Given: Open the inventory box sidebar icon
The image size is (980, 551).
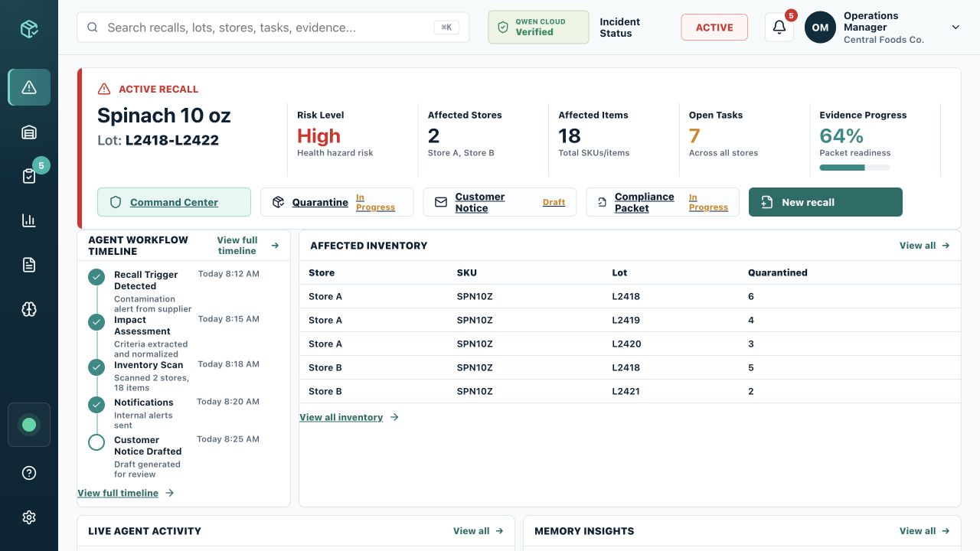Looking at the screenshot, I should (x=29, y=132).
